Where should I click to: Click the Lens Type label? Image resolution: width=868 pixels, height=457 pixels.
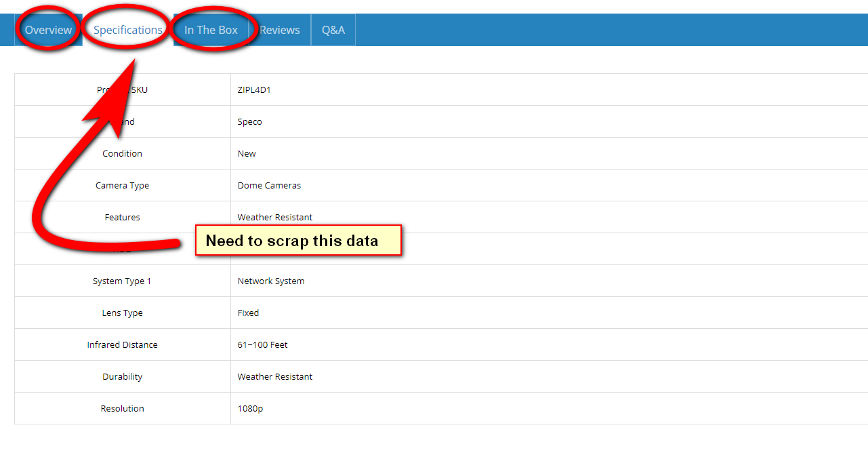(122, 313)
